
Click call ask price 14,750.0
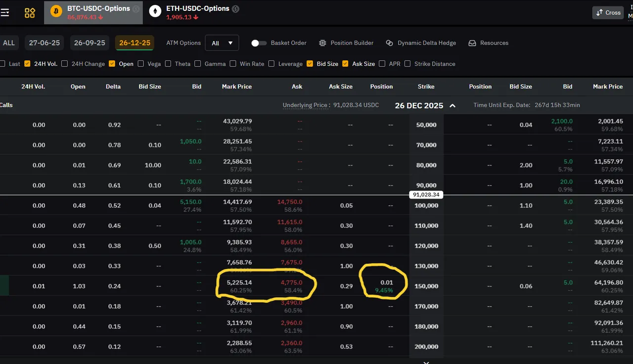(290, 202)
